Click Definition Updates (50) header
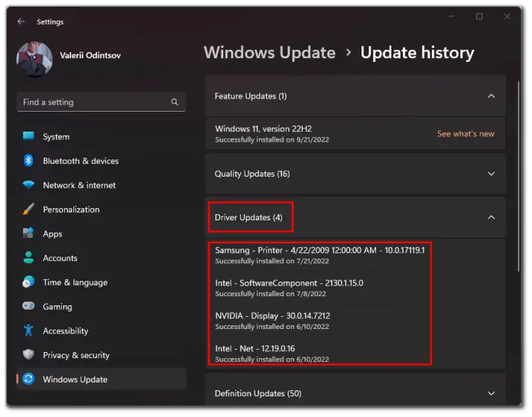This screenshot has height=417, width=532. (x=355, y=389)
